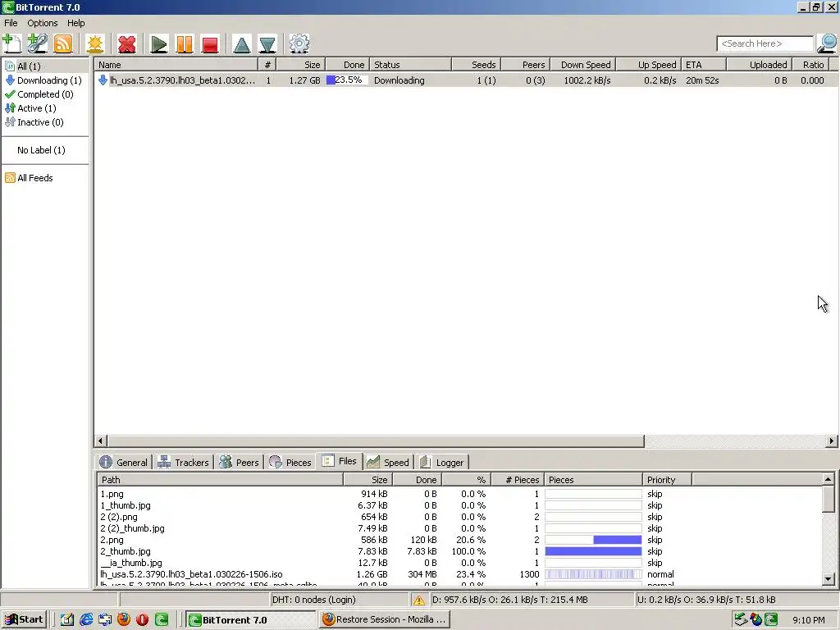Click the Add Torrent from URL icon
840x630 pixels.
(x=38, y=43)
